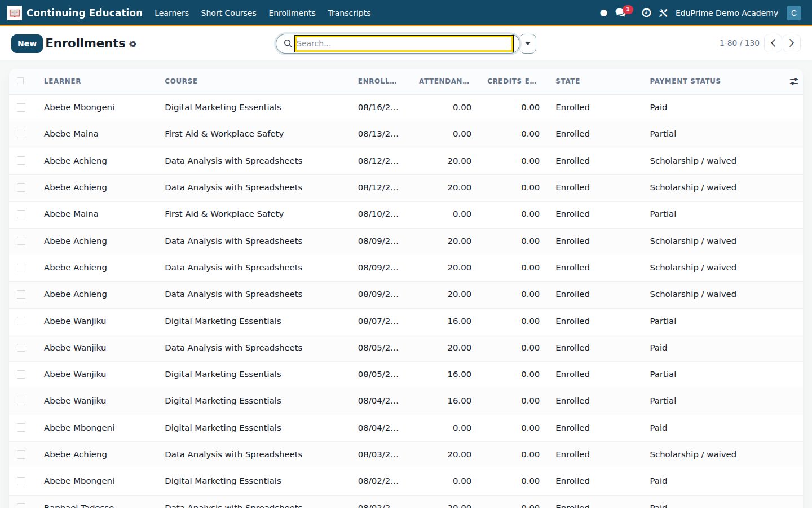
Task: Open the Continuing Education app icon
Action: (15, 12)
